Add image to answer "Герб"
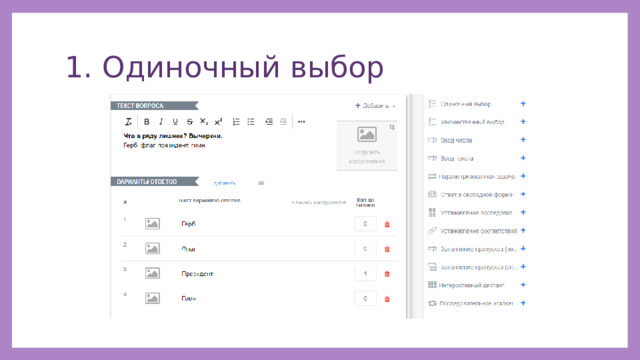The width and height of the screenshot is (640, 360). tap(152, 224)
